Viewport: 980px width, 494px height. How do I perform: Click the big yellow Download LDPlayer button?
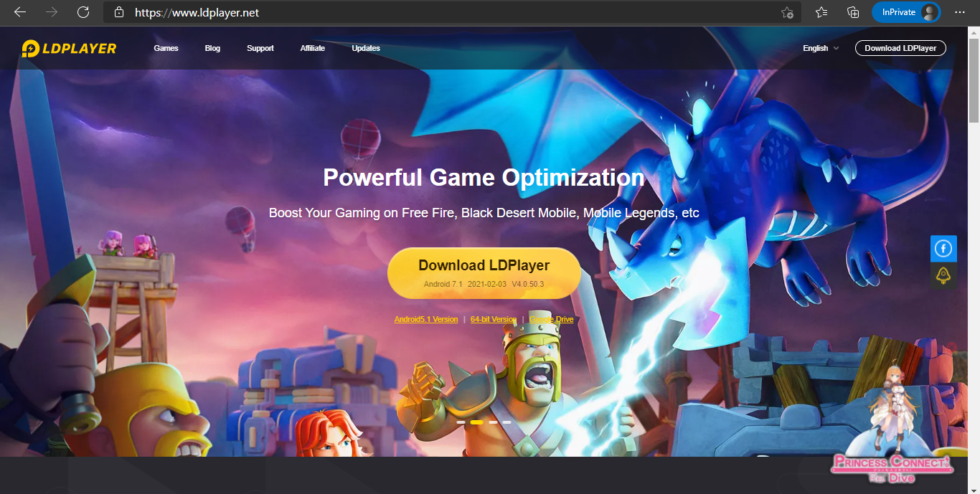click(x=484, y=273)
